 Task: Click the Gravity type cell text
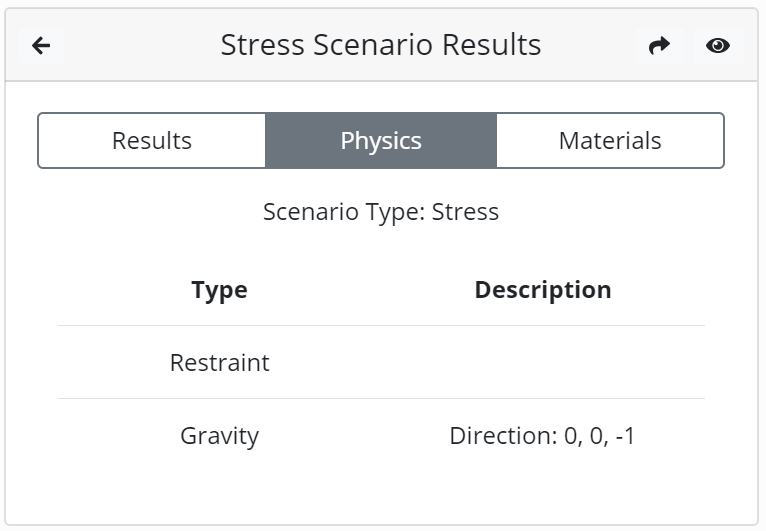pyautogui.click(x=219, y=436)
